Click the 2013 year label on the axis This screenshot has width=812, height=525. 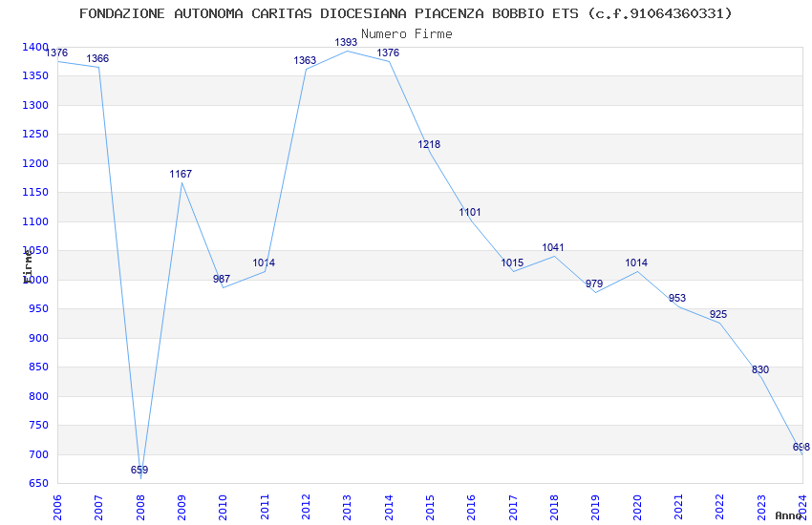347,508
